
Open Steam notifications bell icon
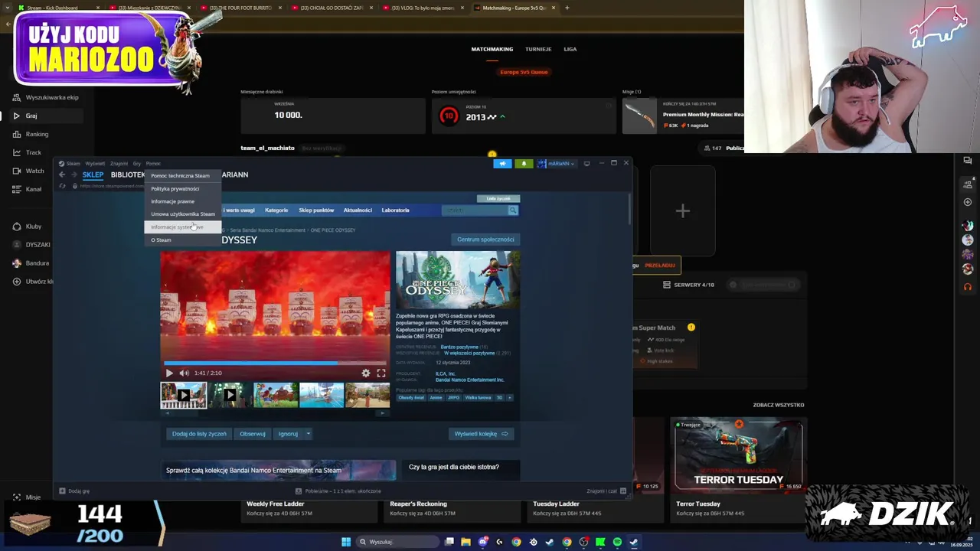pos(524,163)
